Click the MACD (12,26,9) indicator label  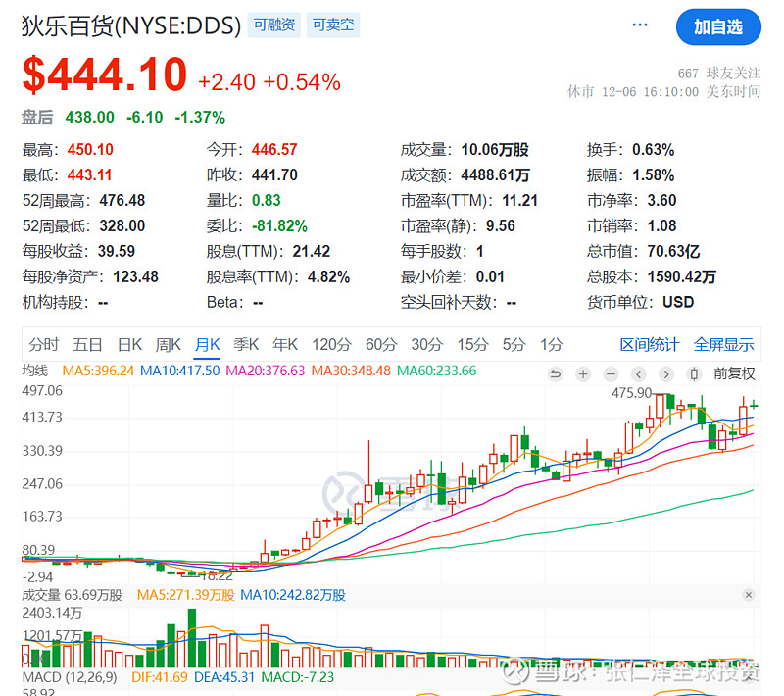pos(70,677)
